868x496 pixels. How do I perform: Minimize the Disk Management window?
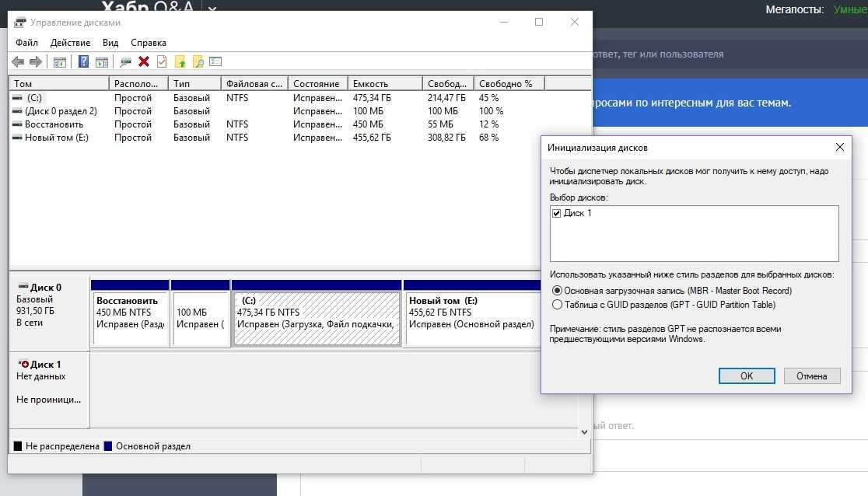click(x=504, y=22)
